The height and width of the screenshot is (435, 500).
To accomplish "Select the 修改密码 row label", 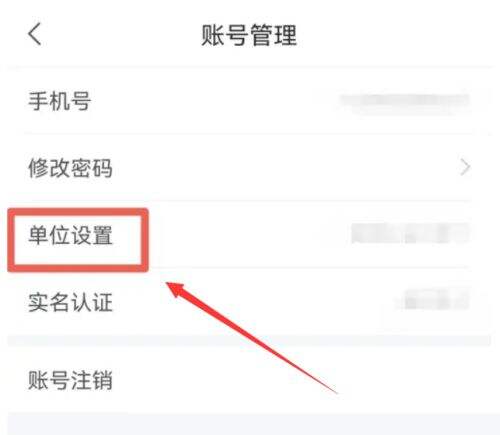I will point(70,167).
